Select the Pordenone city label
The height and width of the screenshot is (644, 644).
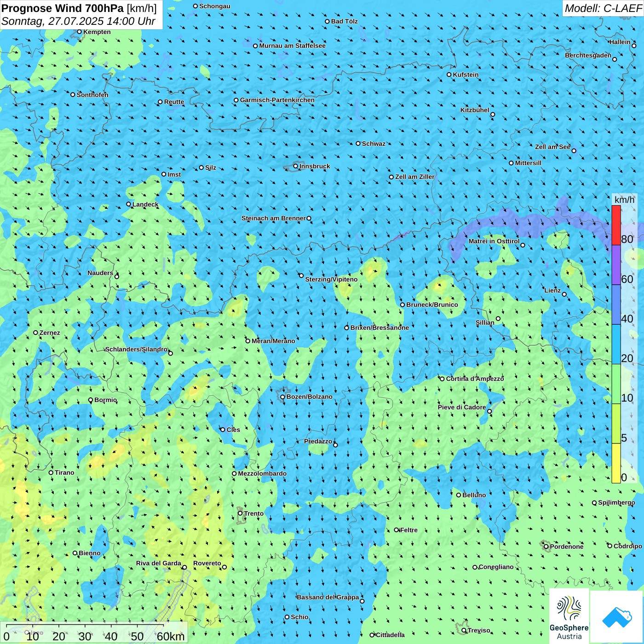tap(567, 546)
